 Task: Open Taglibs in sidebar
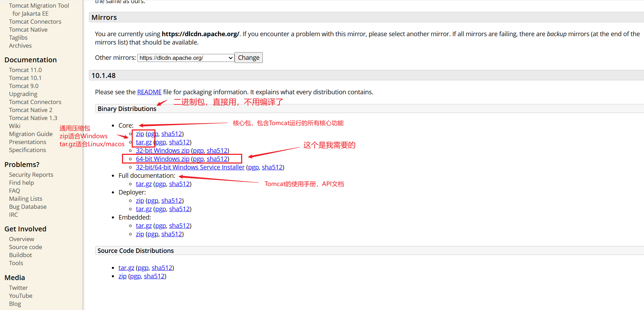click(x=18, y=38)
